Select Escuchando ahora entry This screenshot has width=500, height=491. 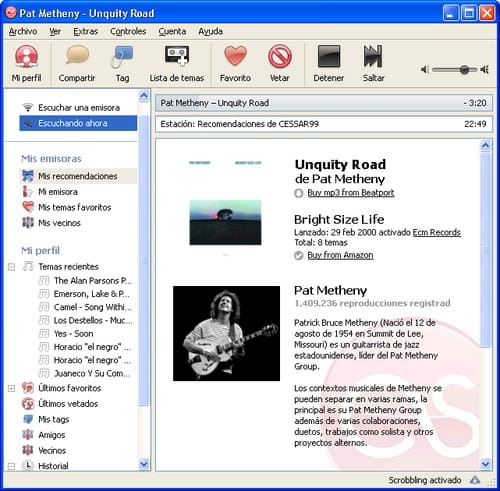click(78, 123)
